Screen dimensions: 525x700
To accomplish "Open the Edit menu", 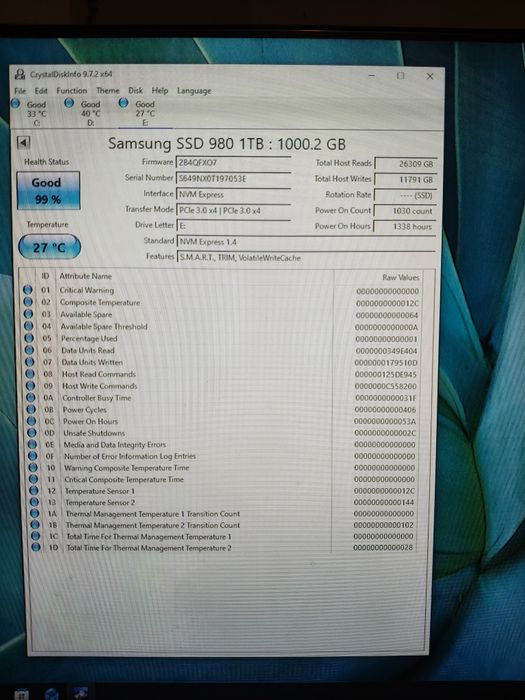I will (41, 91).
